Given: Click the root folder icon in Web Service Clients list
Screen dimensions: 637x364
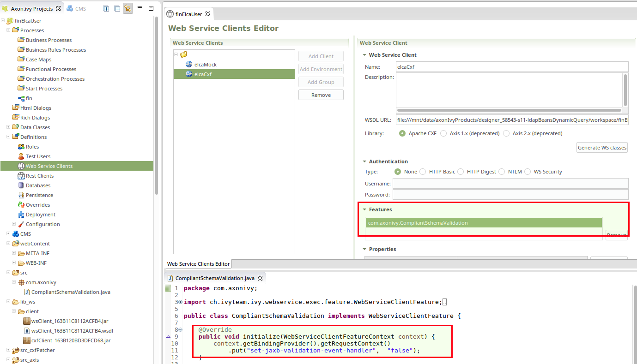Looking at the screenshot, I should point(183,54).
